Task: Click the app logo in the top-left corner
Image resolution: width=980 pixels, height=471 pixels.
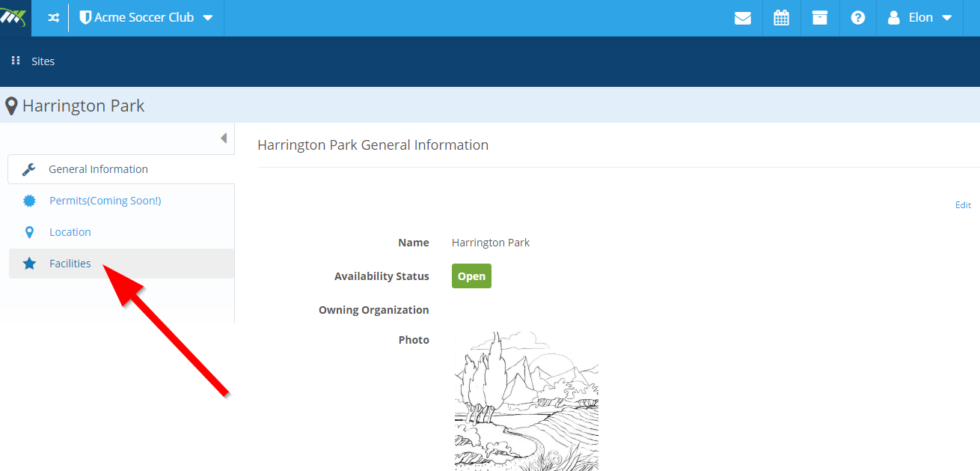Action: tap(14, 18)
